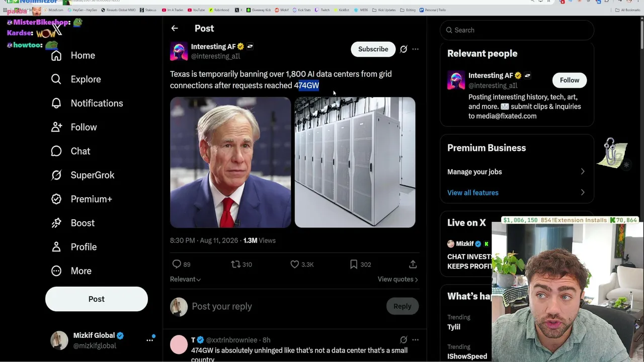Click the Follow person-plus icon
644x362 pixels.
tap(56, 127)
